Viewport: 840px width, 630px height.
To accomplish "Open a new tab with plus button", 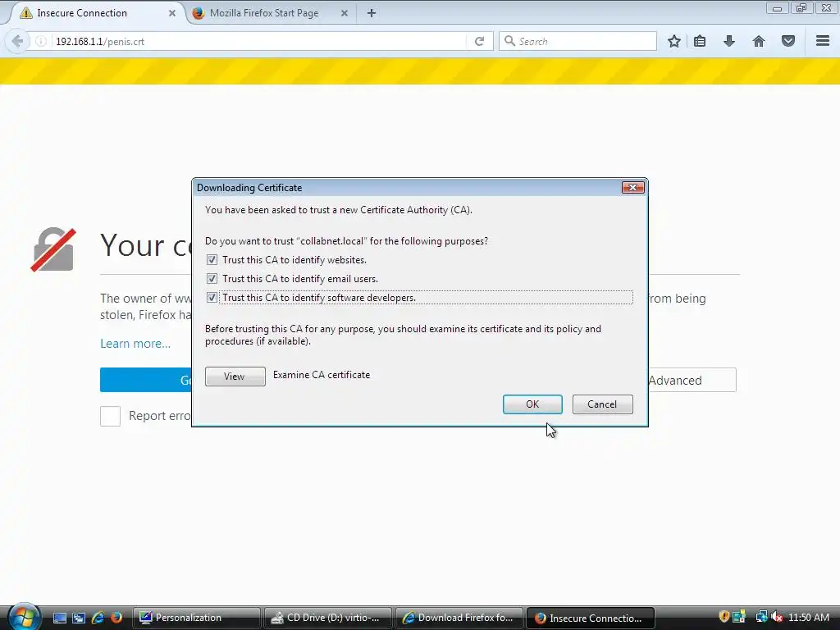I will point(372,13).
